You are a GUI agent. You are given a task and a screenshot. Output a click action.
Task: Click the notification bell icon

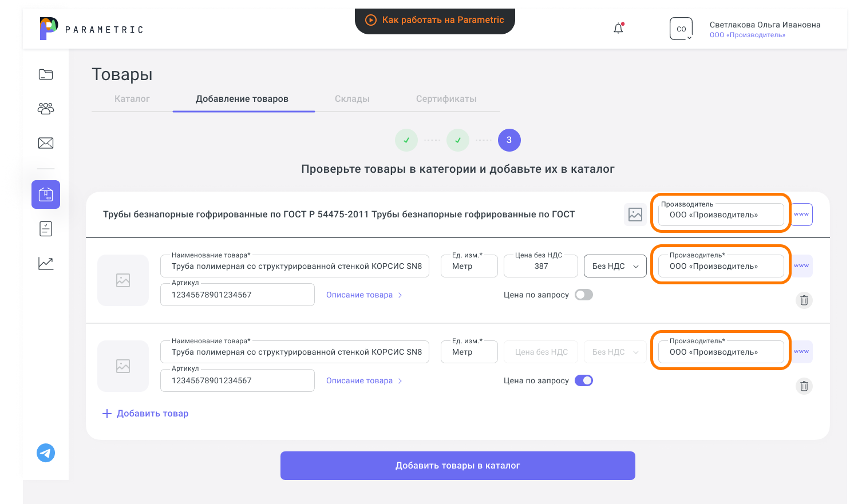click(618, 28)
